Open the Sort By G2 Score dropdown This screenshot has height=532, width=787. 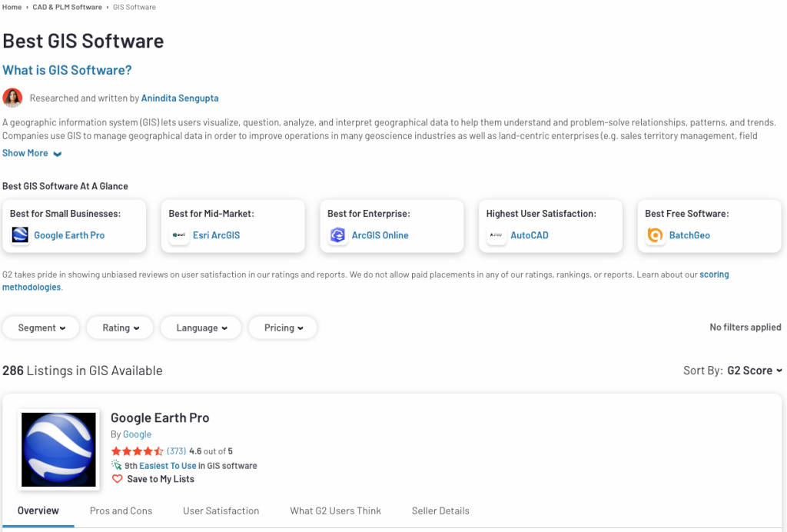(755, 371)
